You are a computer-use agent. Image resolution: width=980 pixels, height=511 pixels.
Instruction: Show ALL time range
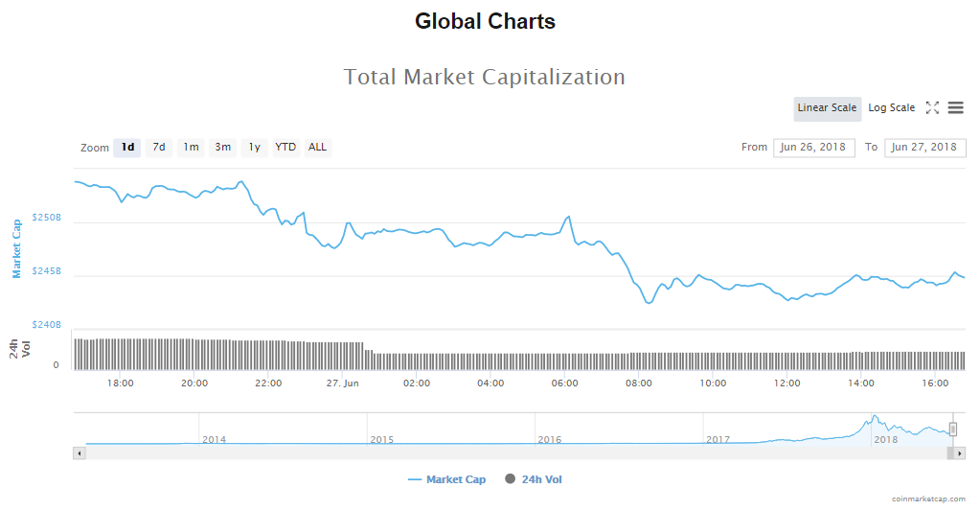point(317,148)
